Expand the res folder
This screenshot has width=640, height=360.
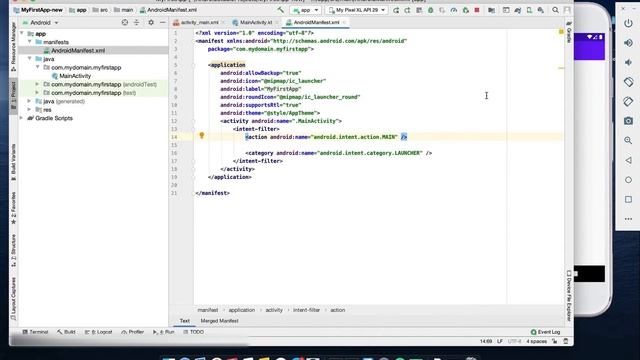coord(29,109)
